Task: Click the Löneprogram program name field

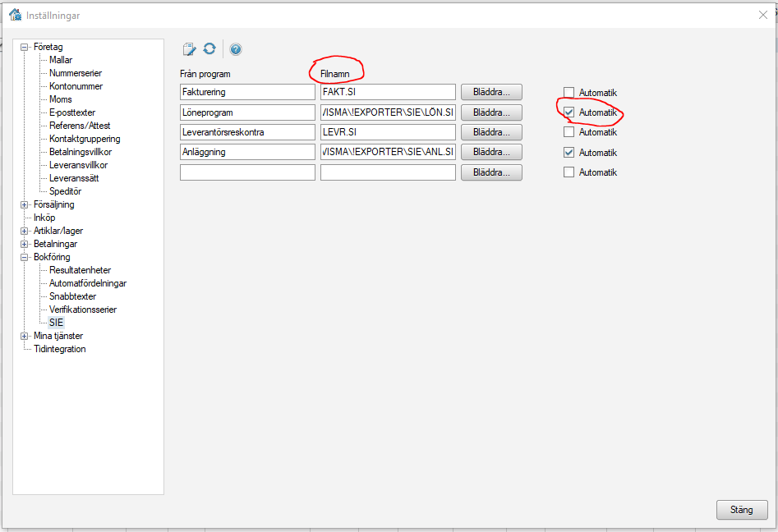Action: (247, 112)
